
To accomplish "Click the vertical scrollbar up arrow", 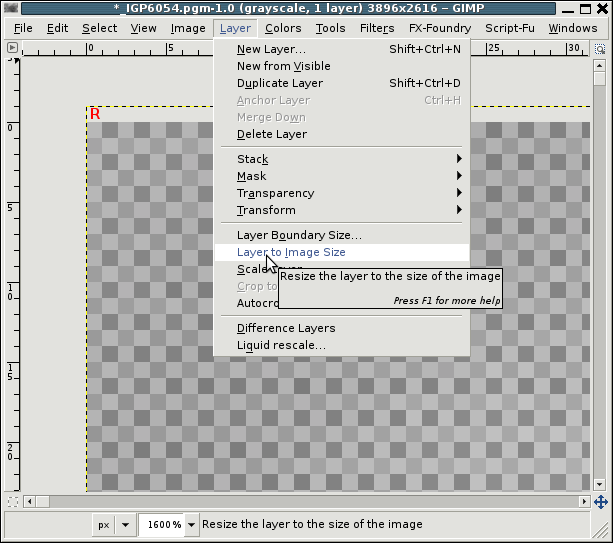I will pos(599,66).
